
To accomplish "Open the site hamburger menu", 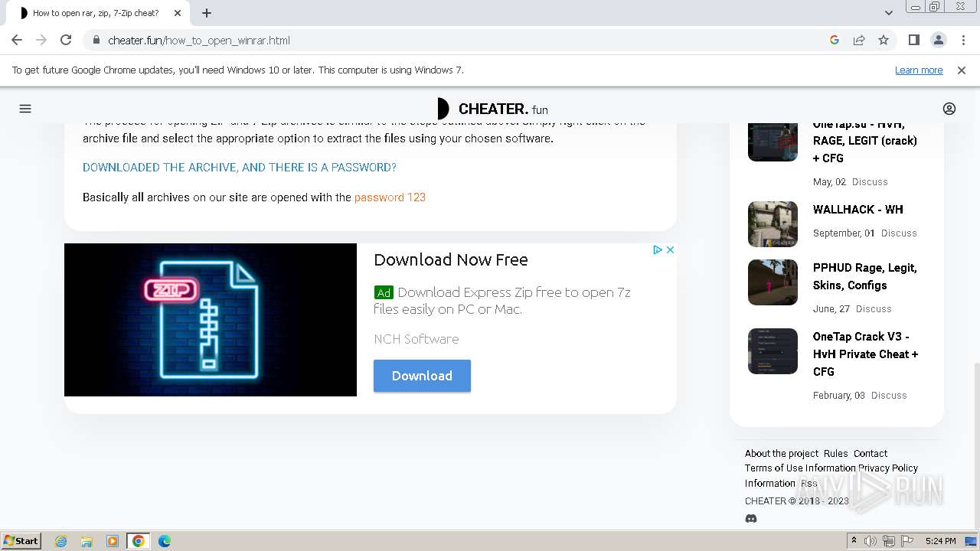I will (25, 109).
